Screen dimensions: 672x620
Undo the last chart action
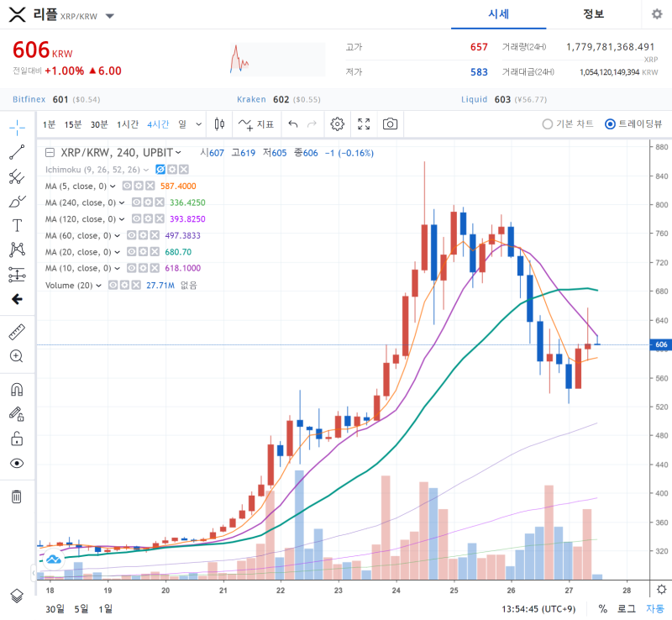(x=292, y=123)
